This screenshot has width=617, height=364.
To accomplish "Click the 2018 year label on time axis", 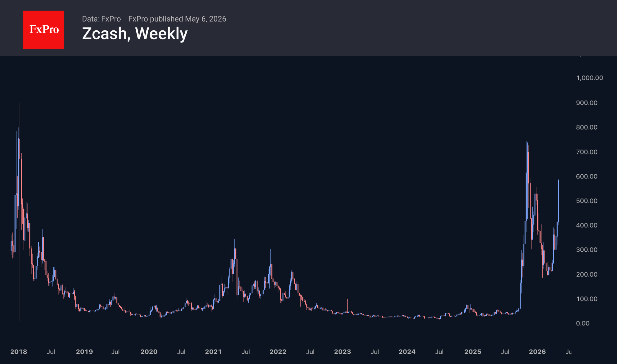I will (19, 352).
